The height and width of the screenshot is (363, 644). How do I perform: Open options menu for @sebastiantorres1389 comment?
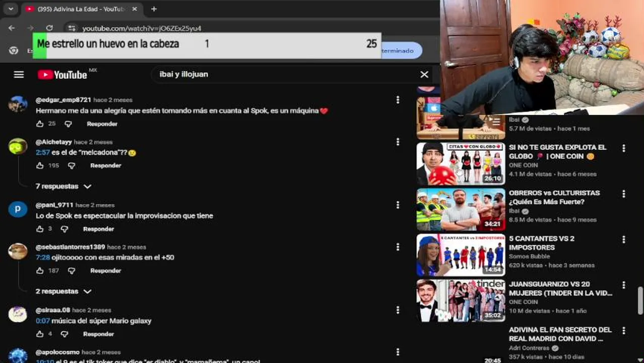coord(398,247)
